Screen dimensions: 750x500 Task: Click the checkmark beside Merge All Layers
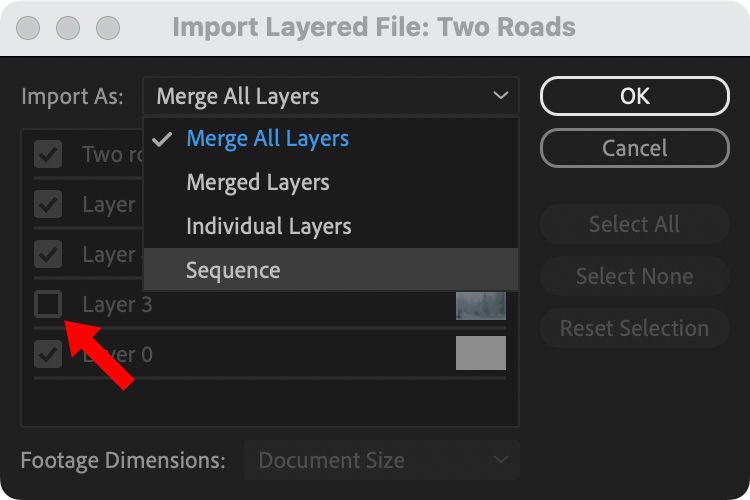163,139
